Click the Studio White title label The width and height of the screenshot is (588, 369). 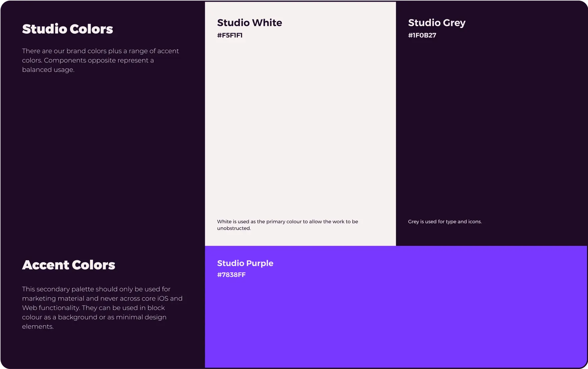click(x=249, y=23)
